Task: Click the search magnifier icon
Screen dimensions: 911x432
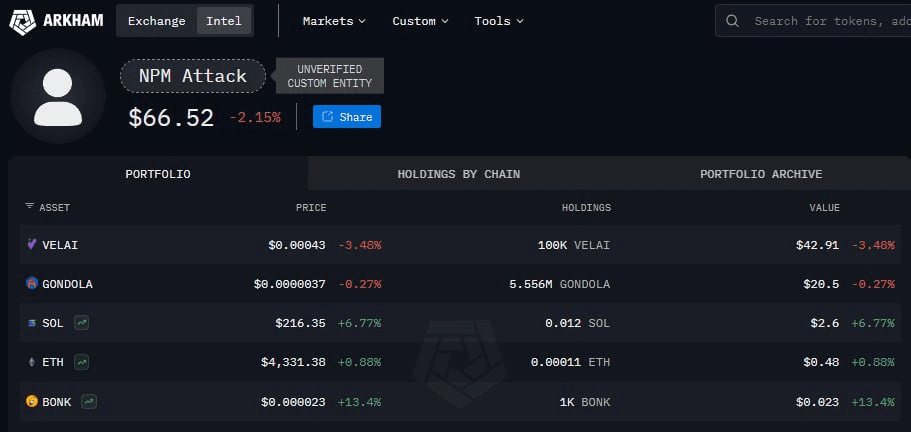Action: click(x=733, y=21)
